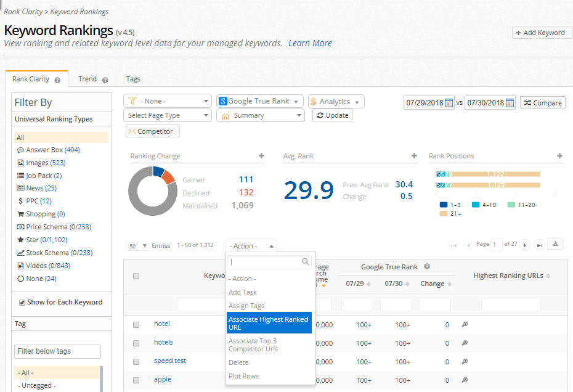Select Associate Top 3 Competitor Urls option

269,345
